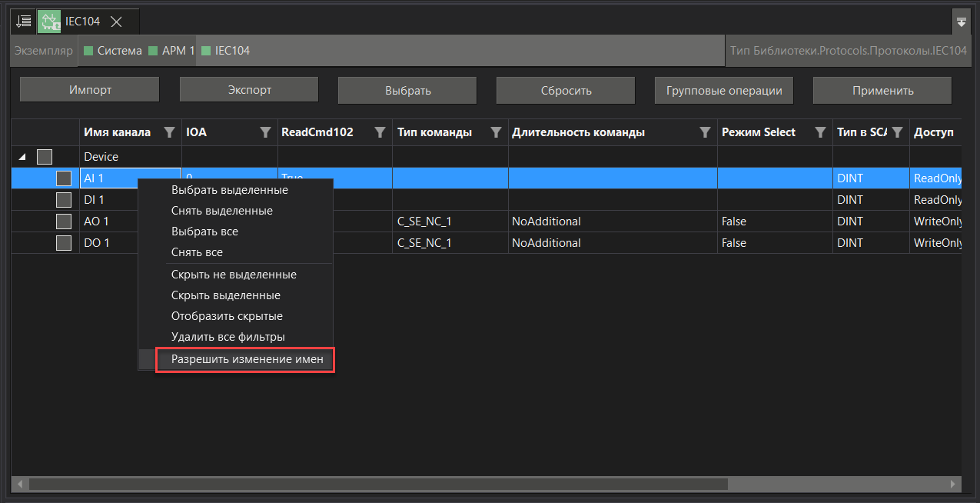Image resolution: width=980 pixels, height=503 pixels.
Task: Open filter for Тип команды column
Action: [497, 132]
